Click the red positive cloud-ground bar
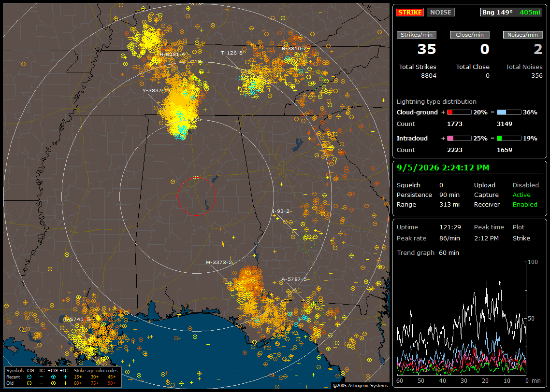The height and width of the screenshot is (392, 550). 459,112
